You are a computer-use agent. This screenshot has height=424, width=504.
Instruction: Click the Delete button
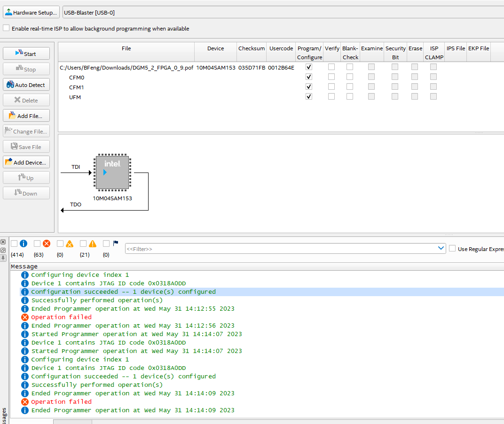click(26, 100)
